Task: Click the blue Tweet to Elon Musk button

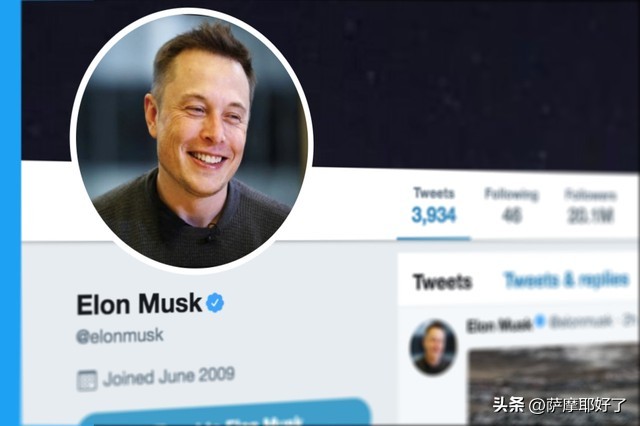Action: (225, 412)
